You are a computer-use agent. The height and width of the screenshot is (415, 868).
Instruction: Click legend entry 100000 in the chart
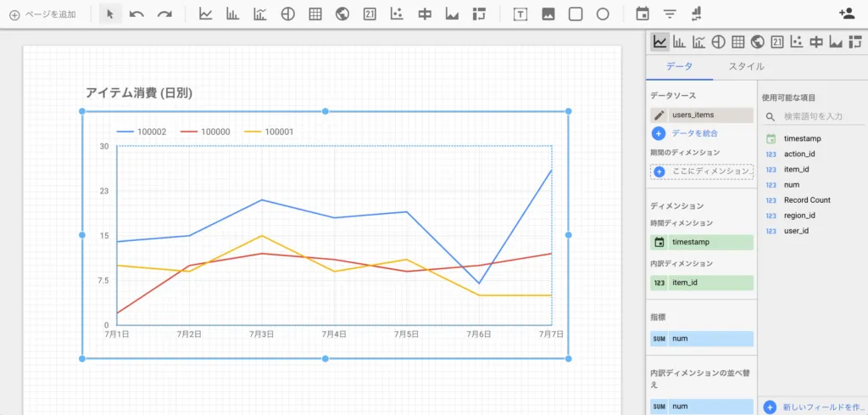pyautogui.click(x=205, y=132)
